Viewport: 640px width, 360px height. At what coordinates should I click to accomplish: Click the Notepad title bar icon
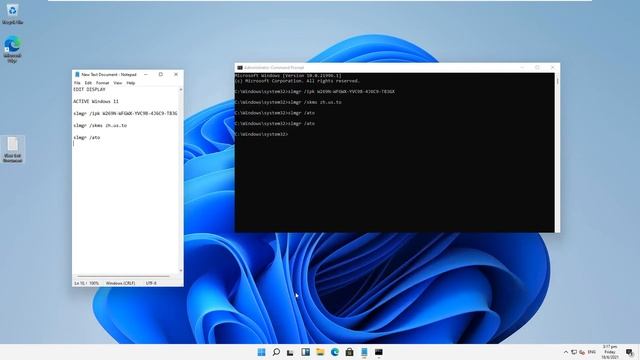coord(77,75)
